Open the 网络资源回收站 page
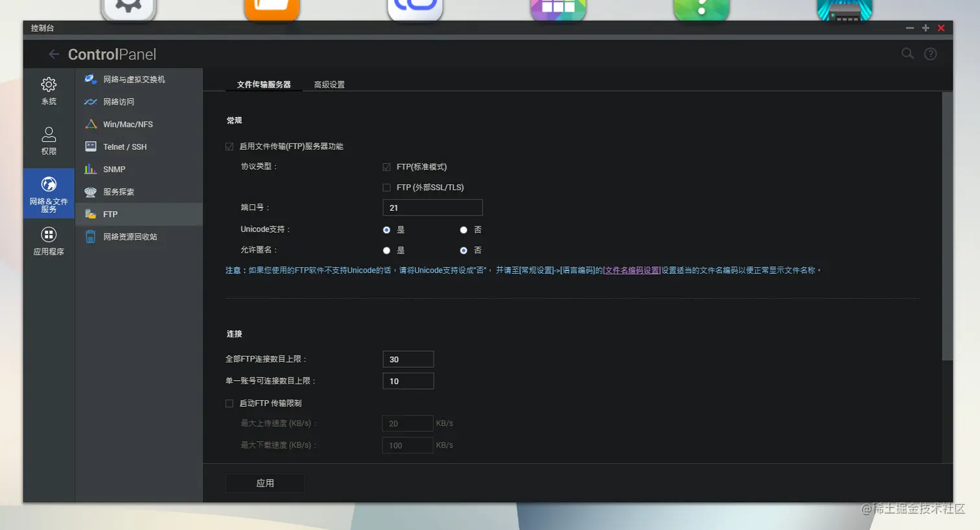 click(130, 236)
